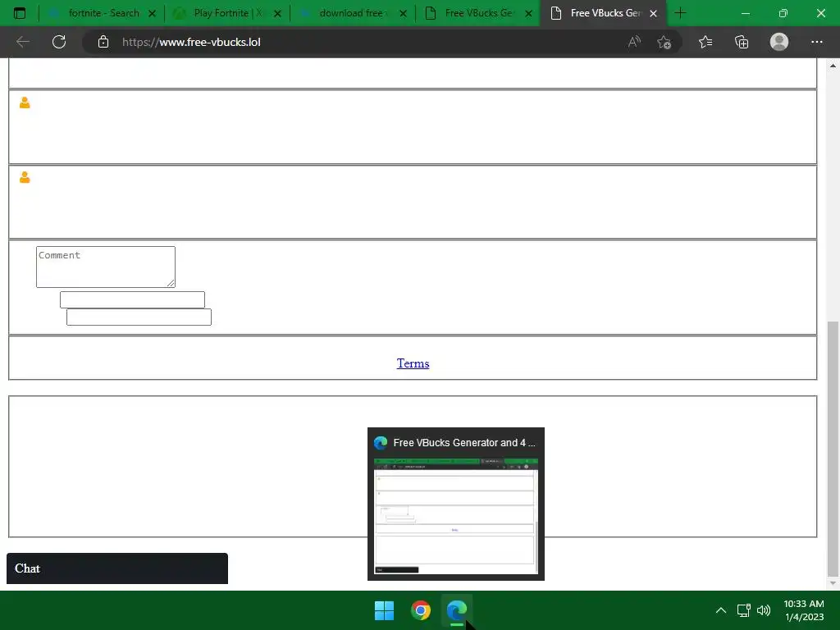Open Edge Settings and more menu

(816, 42)
